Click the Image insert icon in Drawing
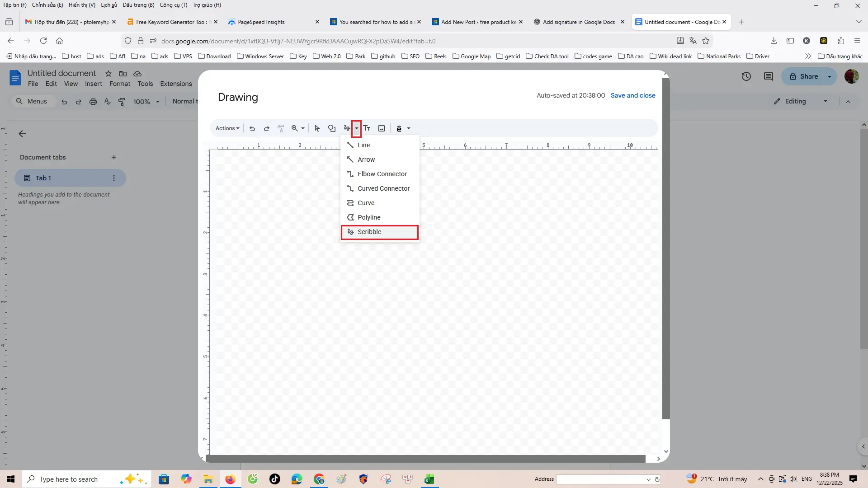868x488 pixels. point(382,128)
